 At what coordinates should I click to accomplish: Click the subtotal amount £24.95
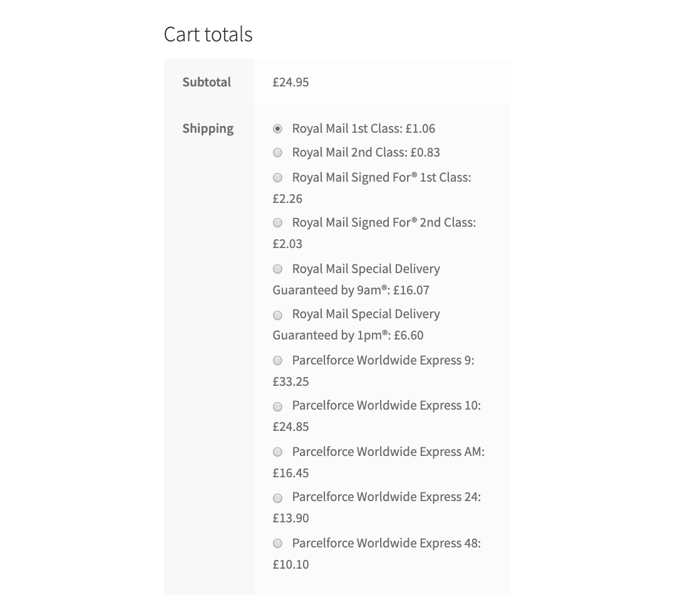click(x=291, y=82)
